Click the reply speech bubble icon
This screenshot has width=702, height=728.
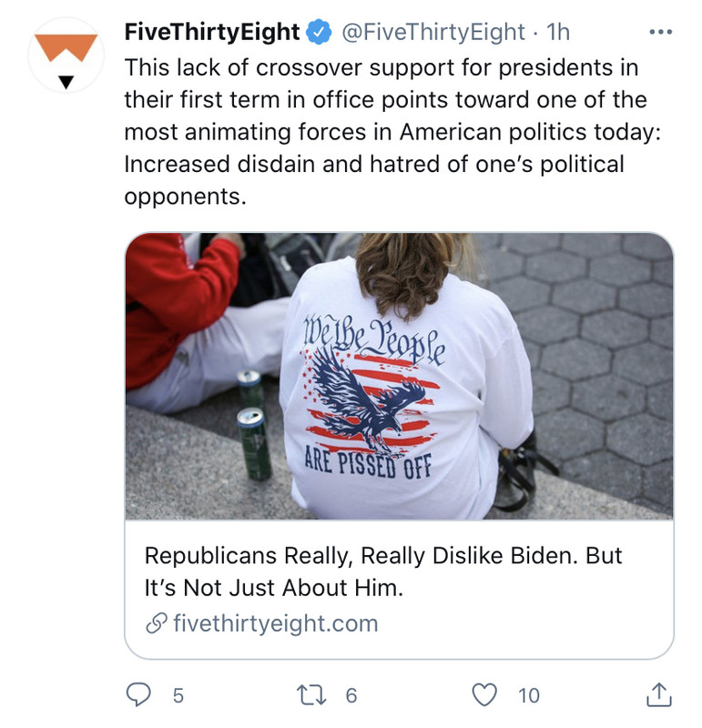(137, 695)
